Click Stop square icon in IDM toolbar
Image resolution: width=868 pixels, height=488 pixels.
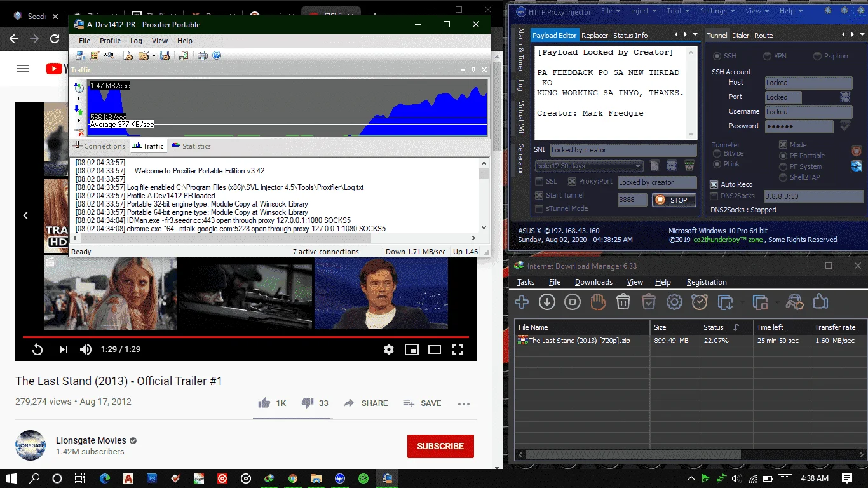pos(573,302)
